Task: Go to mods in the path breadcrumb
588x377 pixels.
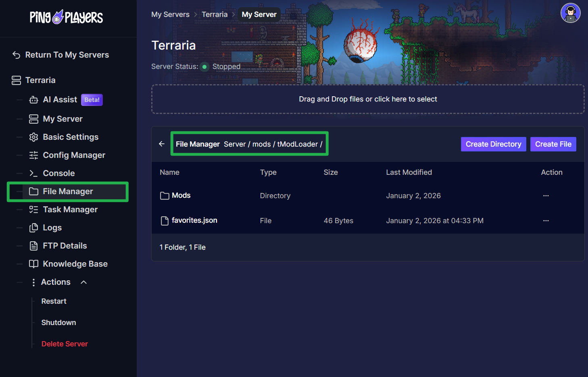Action: (261, 144)
